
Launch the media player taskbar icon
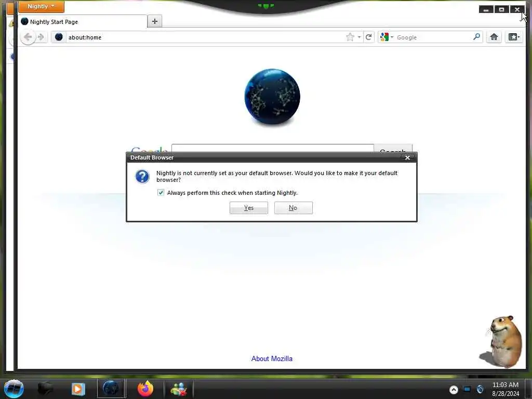tap(78, 389)
